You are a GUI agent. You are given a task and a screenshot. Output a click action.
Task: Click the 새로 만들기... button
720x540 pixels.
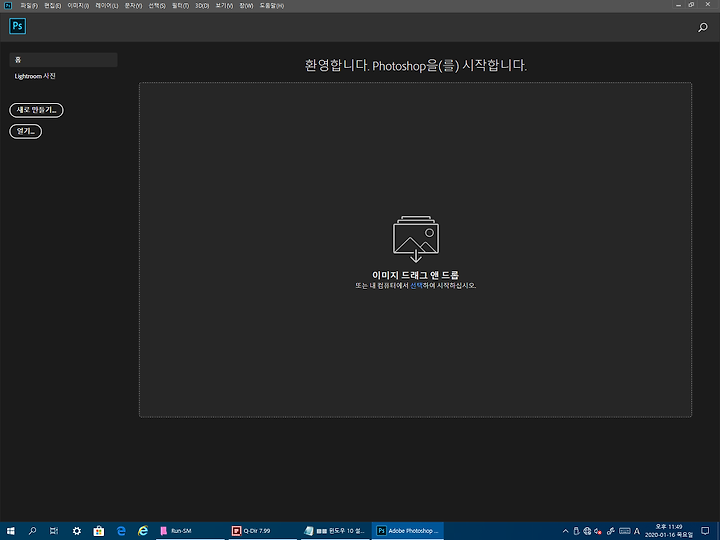(x=36, y=110)
